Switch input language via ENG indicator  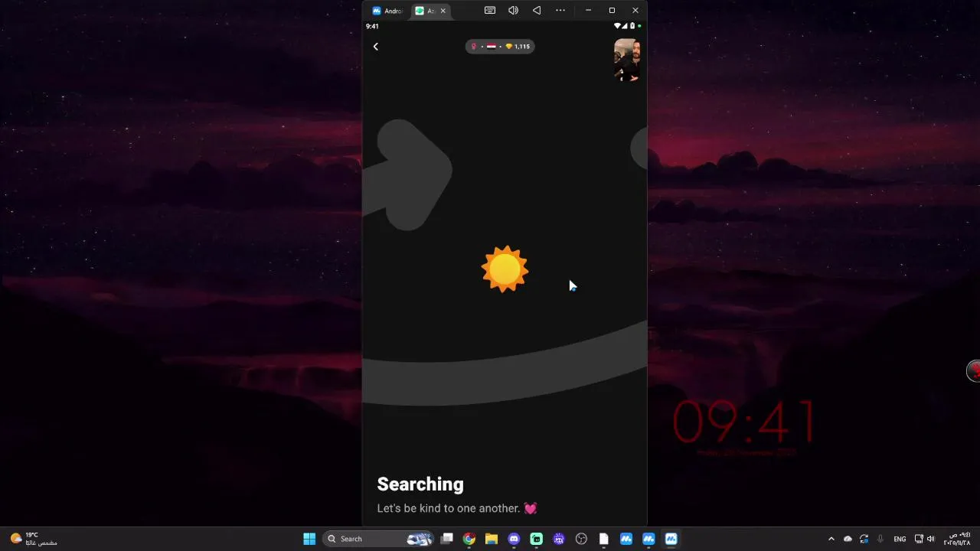[900, 539]
